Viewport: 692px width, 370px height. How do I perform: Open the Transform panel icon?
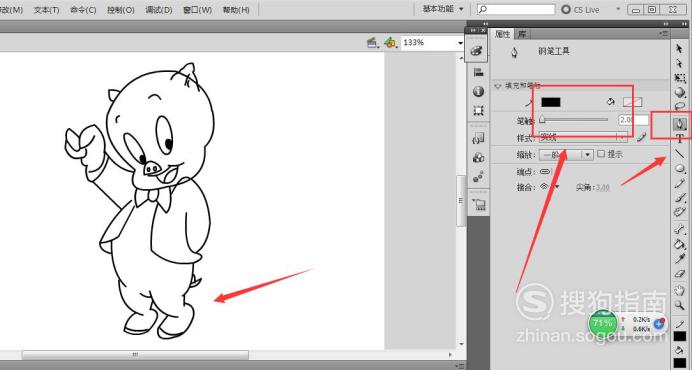[x=478, y=110]
